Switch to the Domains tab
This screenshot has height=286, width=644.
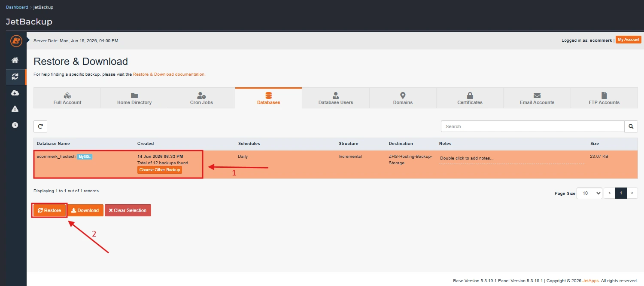(x=403, y=98)
